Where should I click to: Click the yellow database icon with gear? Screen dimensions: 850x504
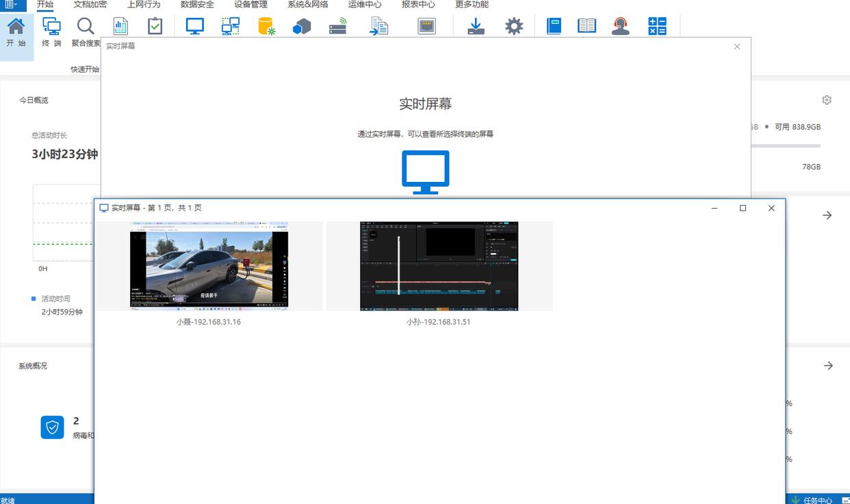coord(266,27)
